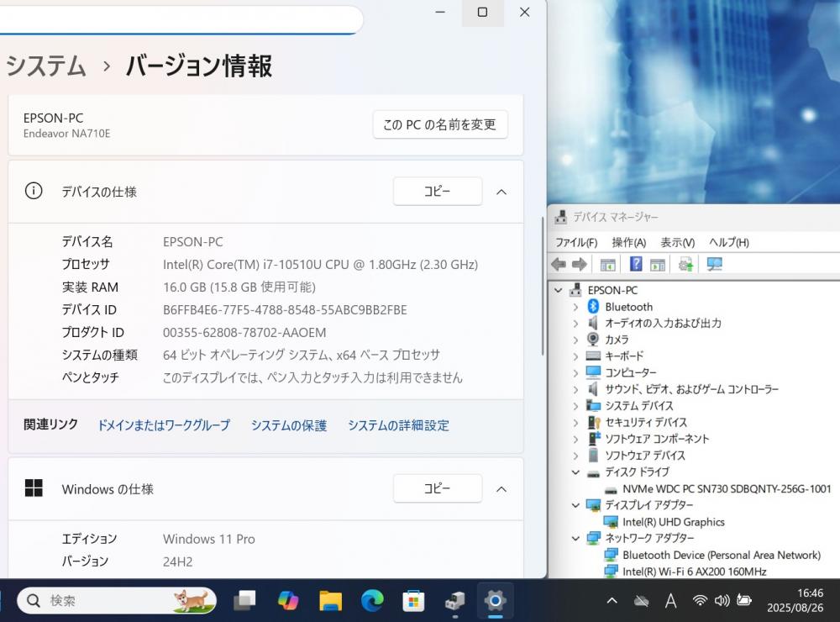Open the 表示(V) menu in Device Manager
This screenshot has width=840, height=622.
(x=677, y=242)
